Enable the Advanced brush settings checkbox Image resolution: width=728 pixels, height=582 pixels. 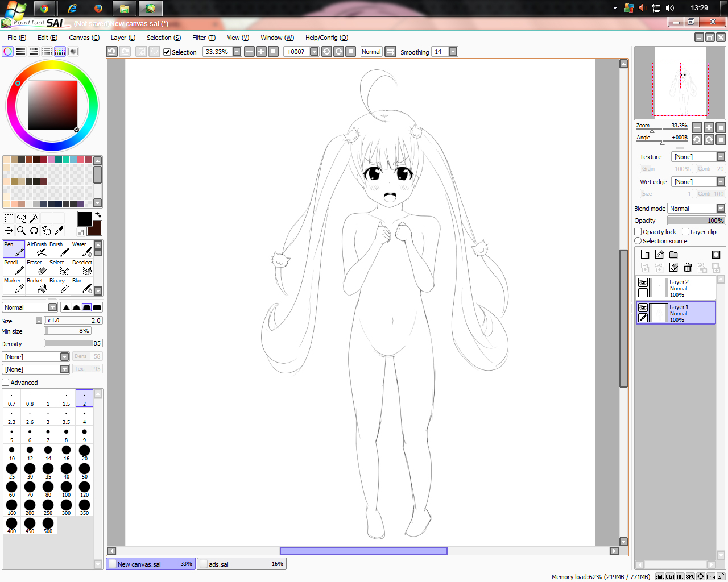[x=6, y=383]
